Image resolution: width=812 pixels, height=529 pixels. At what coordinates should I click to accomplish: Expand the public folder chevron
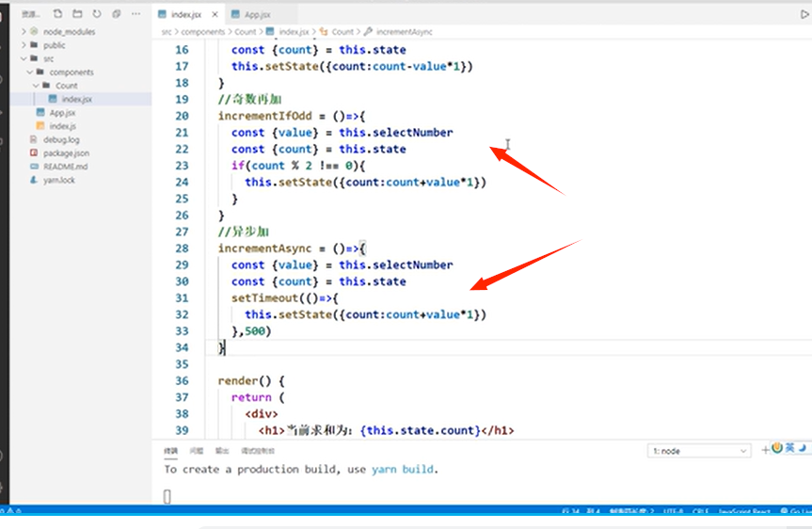(x=24, y=45)
